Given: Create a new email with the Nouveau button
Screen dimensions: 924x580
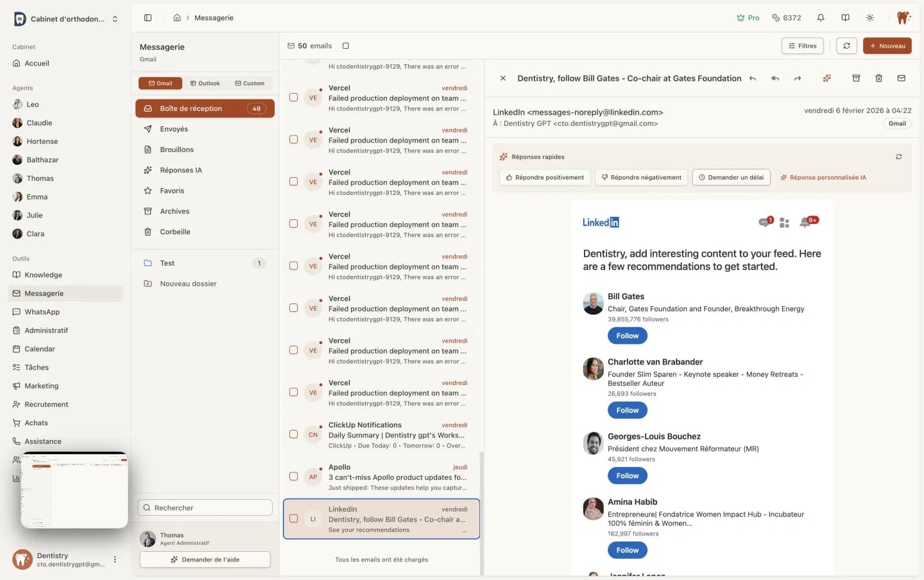Looking at the screenshot, I should (x=887, y=46).
